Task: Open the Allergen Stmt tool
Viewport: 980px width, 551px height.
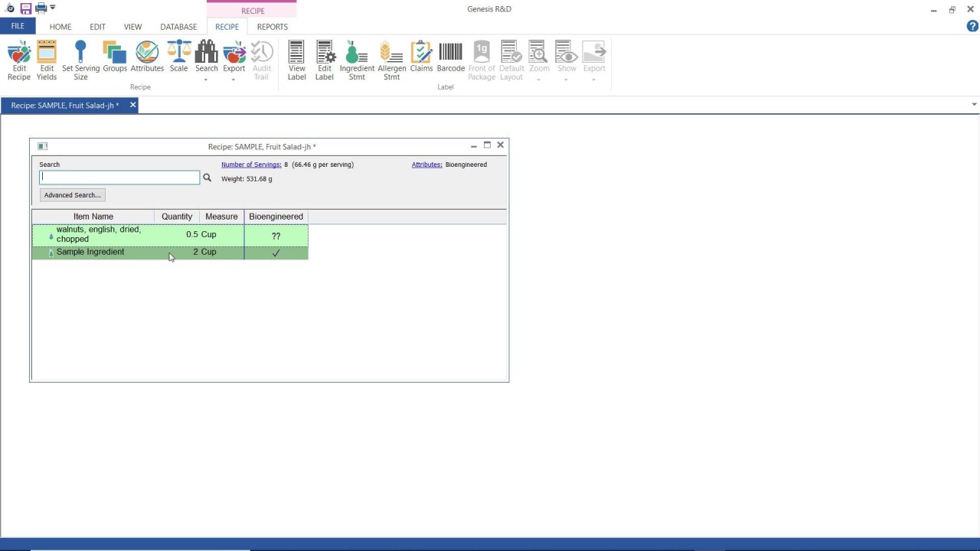Action: coord(391,60)
